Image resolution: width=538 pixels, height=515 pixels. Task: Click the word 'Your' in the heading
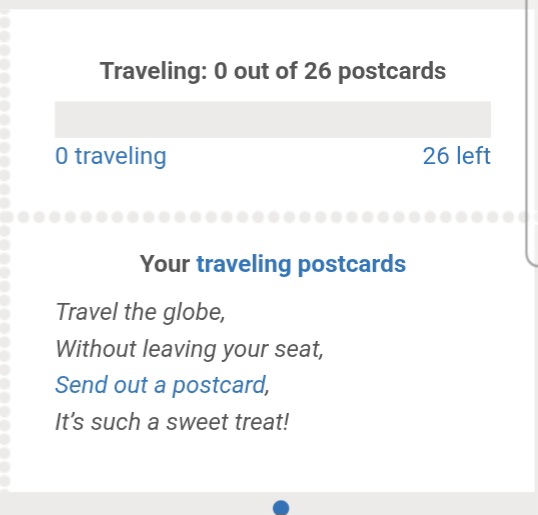(x=165, y=264)
